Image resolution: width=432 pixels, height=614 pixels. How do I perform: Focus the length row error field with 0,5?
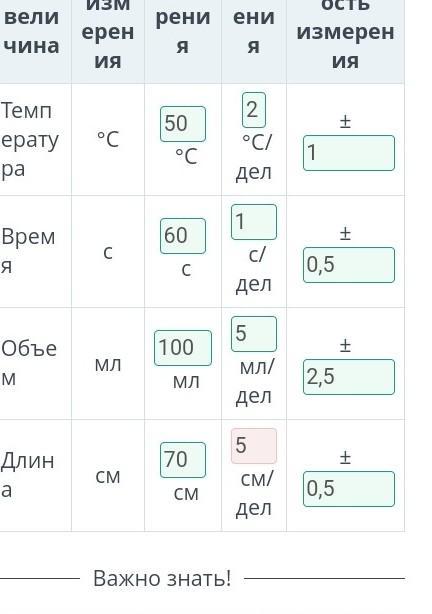[x=349, y=489]
